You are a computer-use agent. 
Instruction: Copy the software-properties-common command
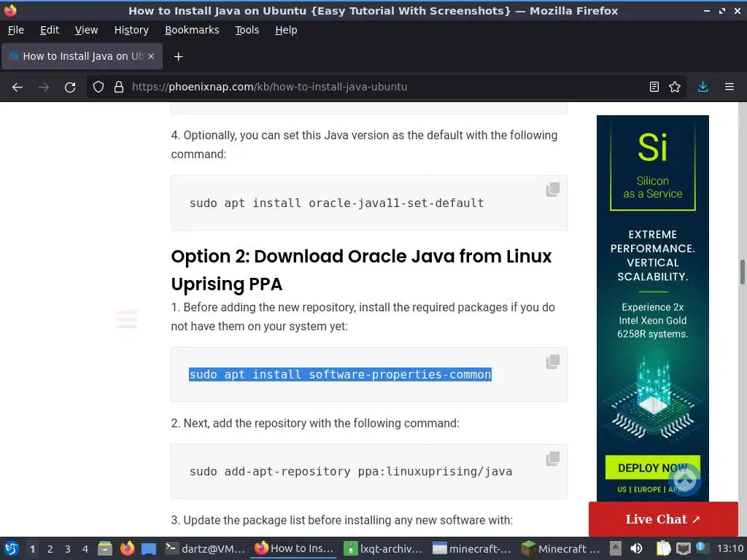tap(553, 362)
